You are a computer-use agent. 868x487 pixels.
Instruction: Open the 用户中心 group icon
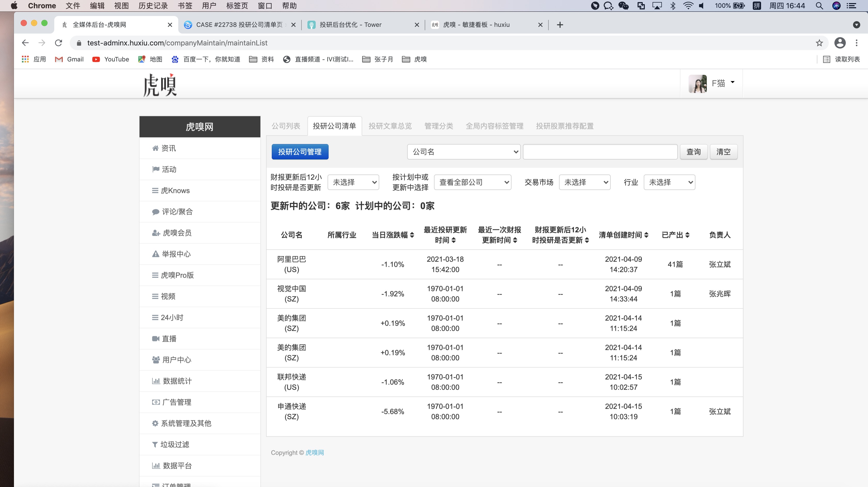coord(156,360)
